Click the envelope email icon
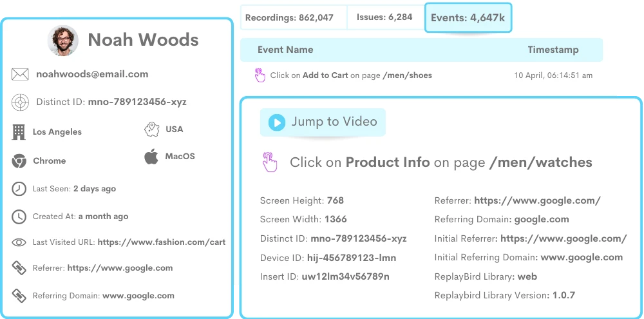Viewport: 644px width, 319px height. coord(20,74)
